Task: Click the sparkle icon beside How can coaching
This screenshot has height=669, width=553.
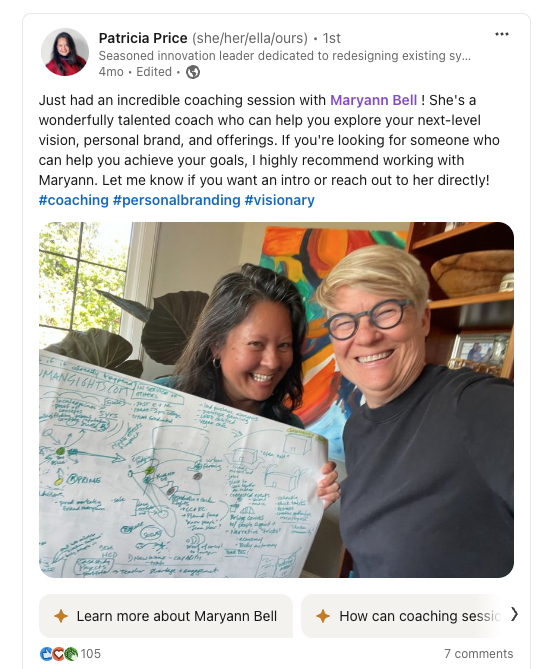Action: (x=323, y=616)
